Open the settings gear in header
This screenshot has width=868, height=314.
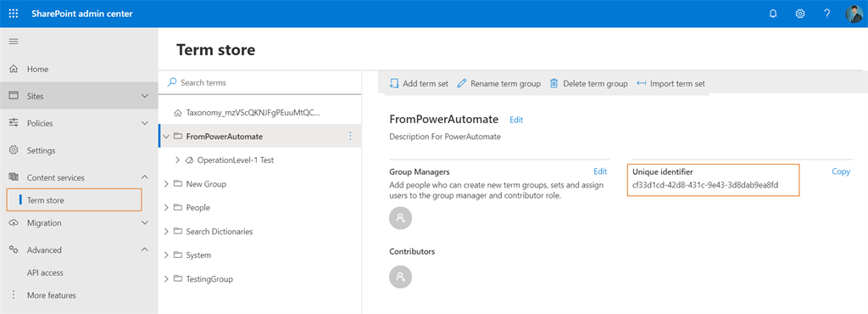pos(800,14)
